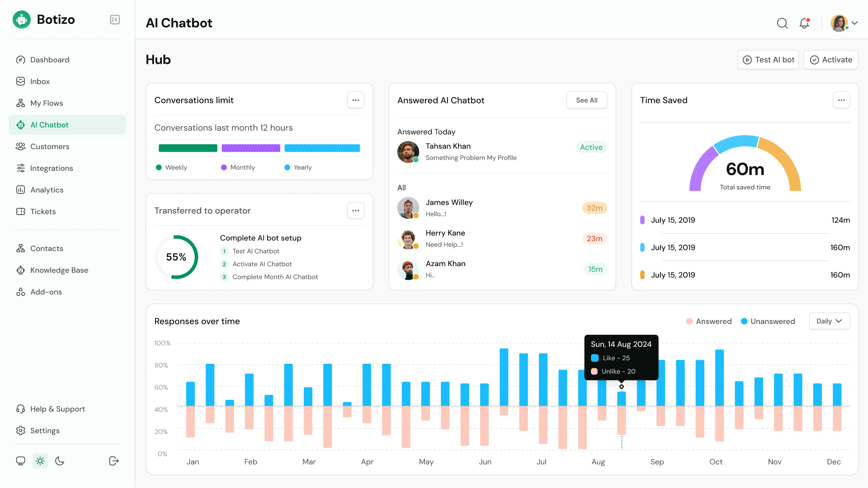Switch to the AI Chatbot section

(49, 125)
